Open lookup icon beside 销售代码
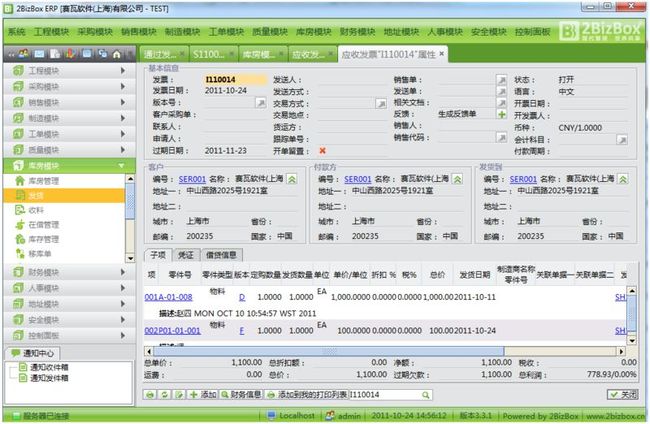650x424 pixels. (502, 137)
